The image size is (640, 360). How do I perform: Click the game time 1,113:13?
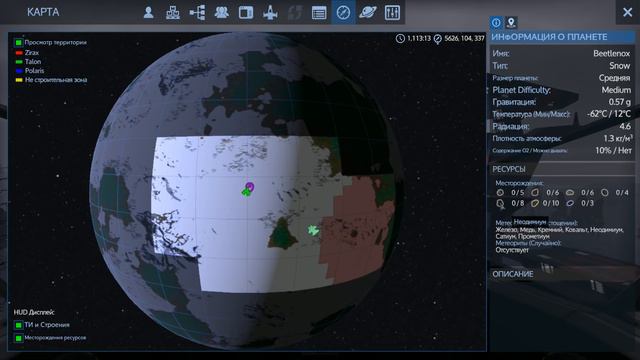tap(419, 38)
